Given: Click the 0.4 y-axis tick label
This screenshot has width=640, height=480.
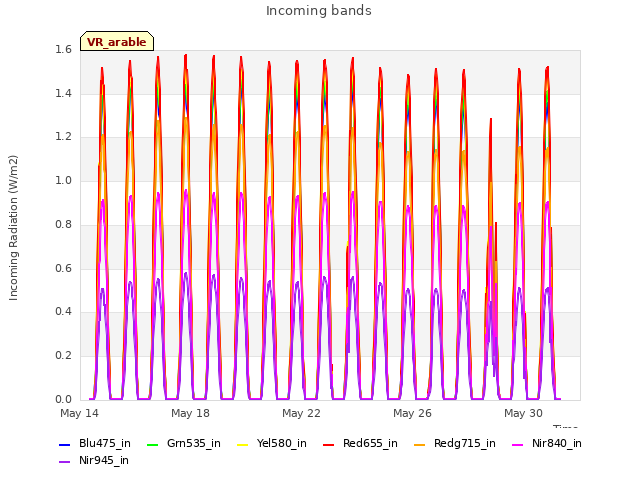Looking at the screenshot, I should (x=63, y=312).
